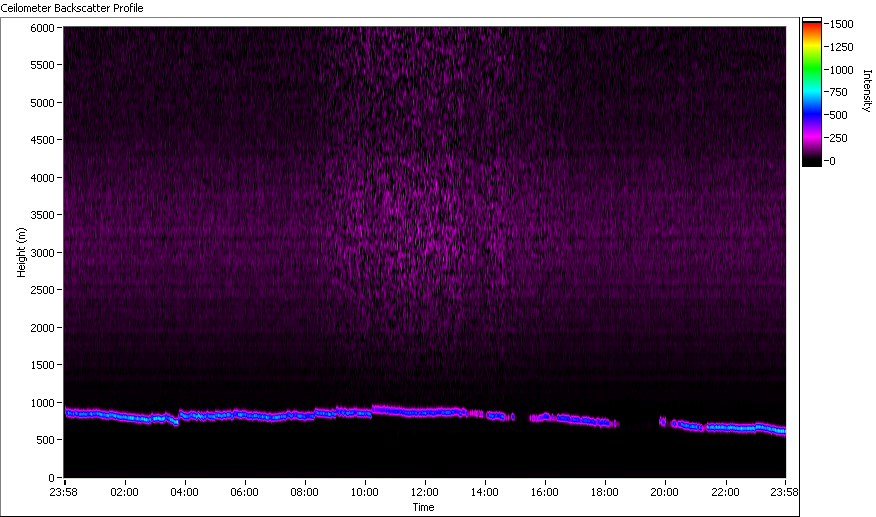Click the 750 intensity scale label

click(839, 92)
